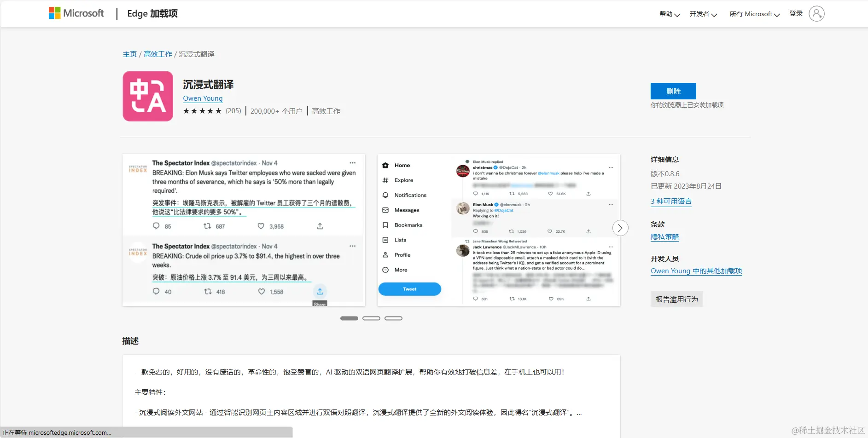Open the 隐私策略 link

(664, 237)
